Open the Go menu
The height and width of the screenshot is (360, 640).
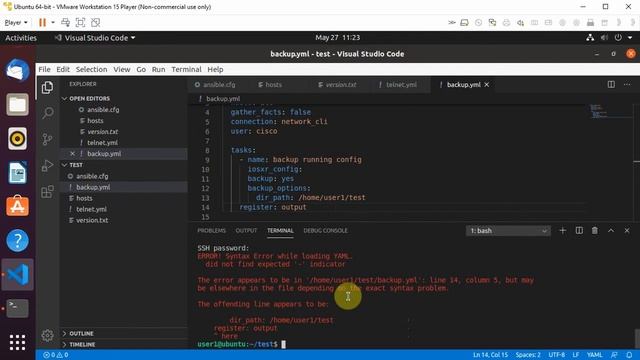click(141, 69)
